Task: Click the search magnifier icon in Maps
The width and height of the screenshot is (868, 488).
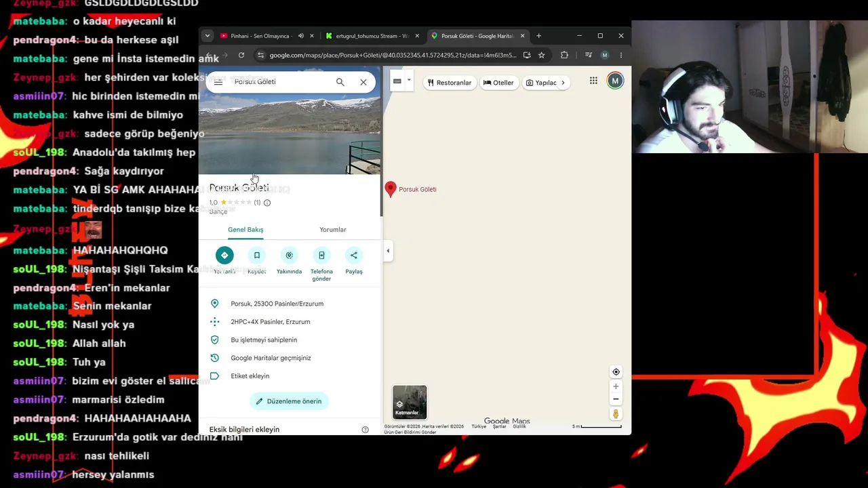Action: (340, 82)
